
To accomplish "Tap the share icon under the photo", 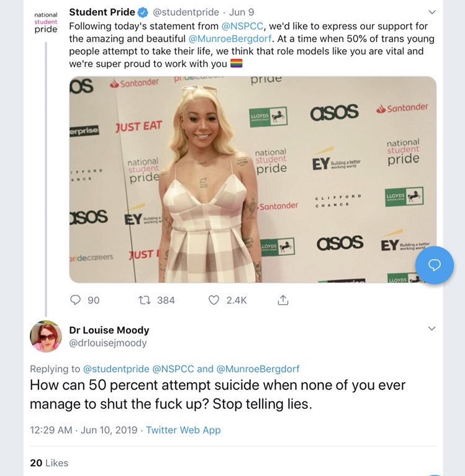I will (x=282, y=300).
